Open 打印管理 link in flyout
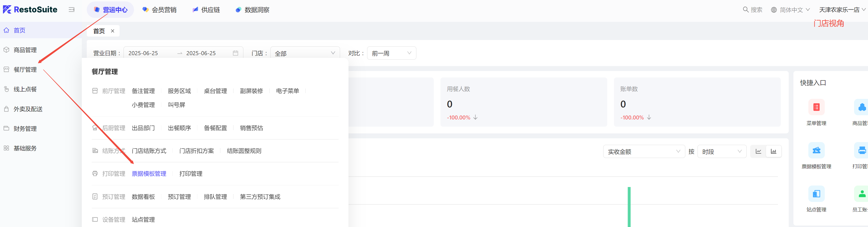Viewport: 868px width, 227px height. (x=191, y=174)
